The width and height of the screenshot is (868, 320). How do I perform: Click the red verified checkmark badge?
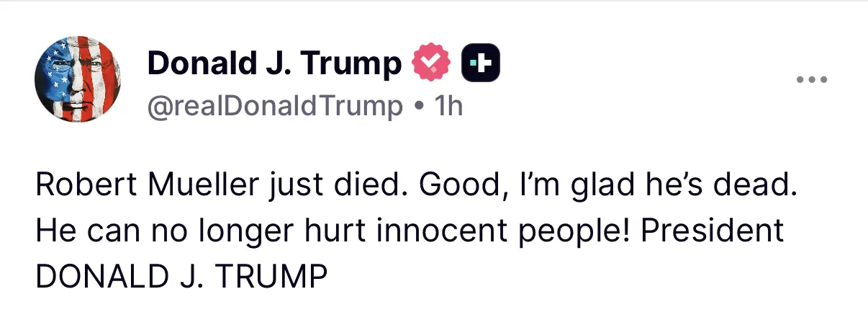pos(430,64)
